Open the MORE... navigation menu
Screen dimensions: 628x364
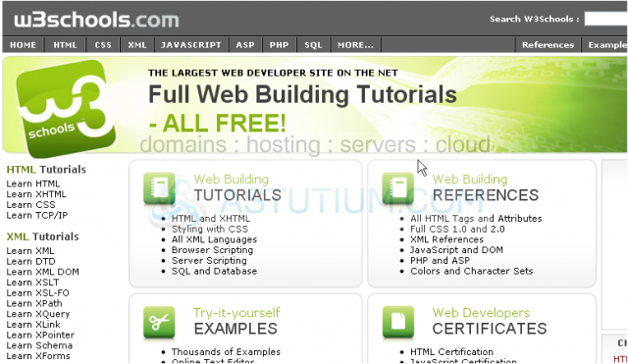coord(355,45)
